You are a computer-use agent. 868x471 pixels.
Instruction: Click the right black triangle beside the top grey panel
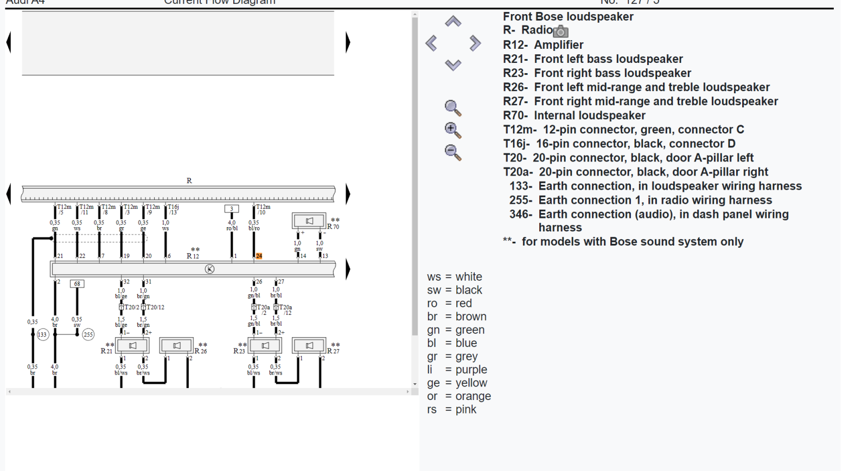point(348,42)
